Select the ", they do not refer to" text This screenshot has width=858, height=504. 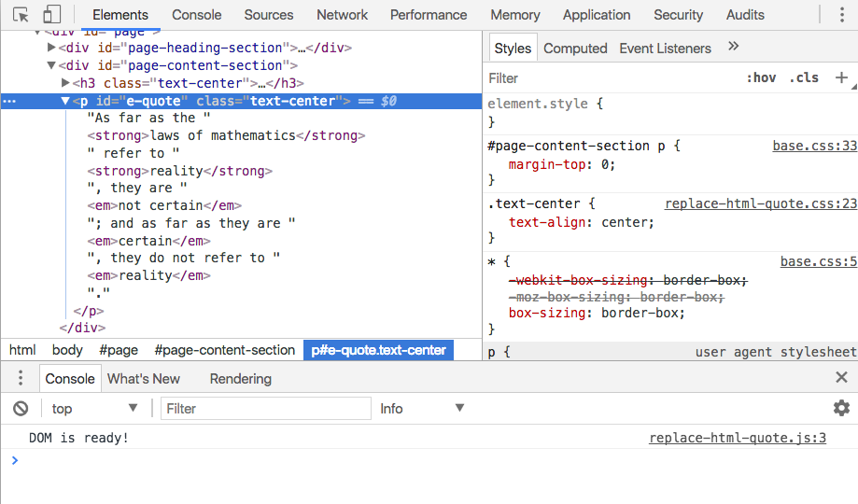pos(184,258)
